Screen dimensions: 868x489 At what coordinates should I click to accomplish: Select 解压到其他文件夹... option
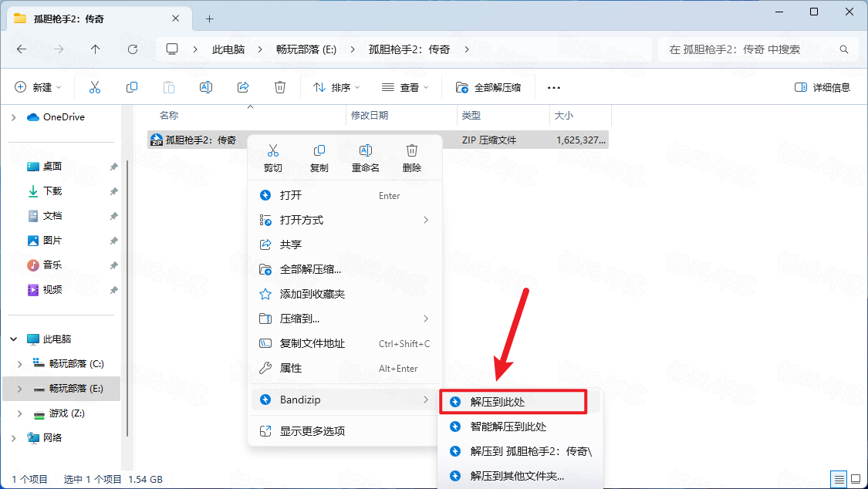pos(519,476)
